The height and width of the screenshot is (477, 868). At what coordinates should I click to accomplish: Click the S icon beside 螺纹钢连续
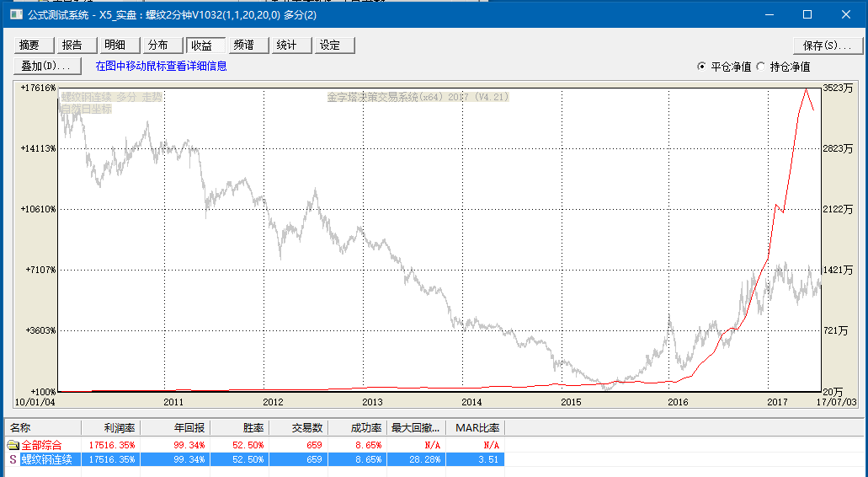coord(13,459)
